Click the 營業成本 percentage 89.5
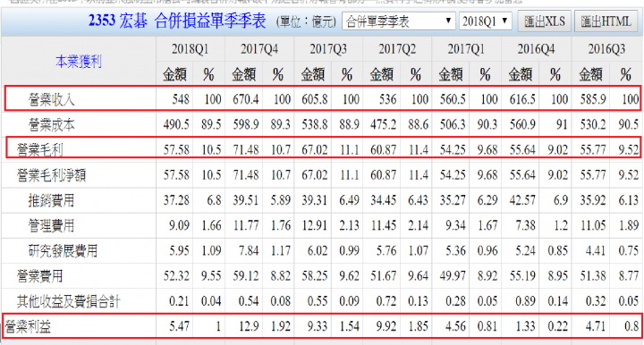 click(211, 125)
